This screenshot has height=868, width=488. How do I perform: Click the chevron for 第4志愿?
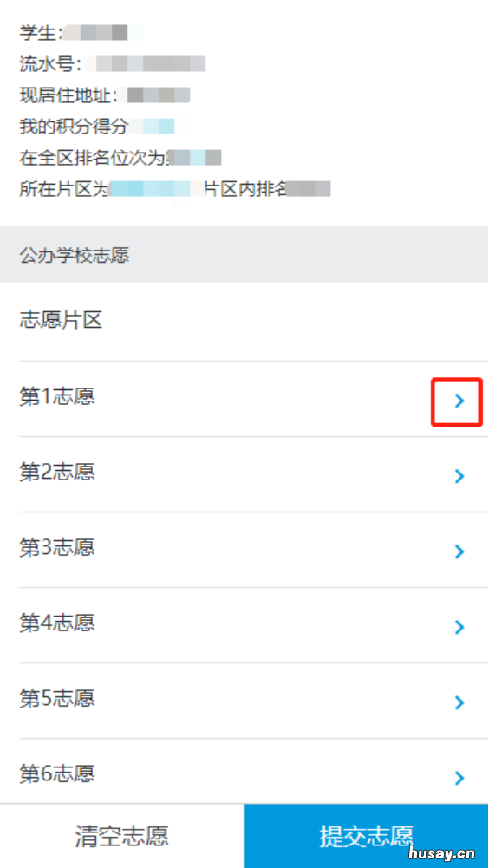pos(459,627)
